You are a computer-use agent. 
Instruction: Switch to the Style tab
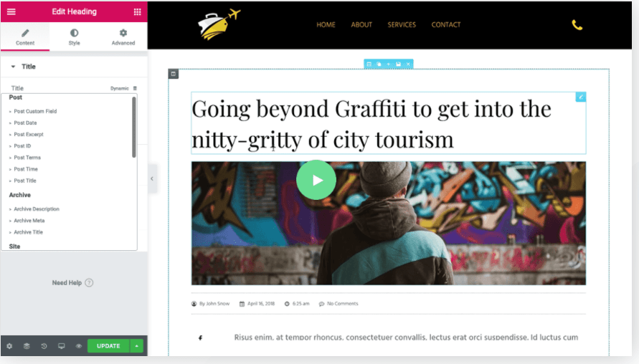tap(74, 37)
